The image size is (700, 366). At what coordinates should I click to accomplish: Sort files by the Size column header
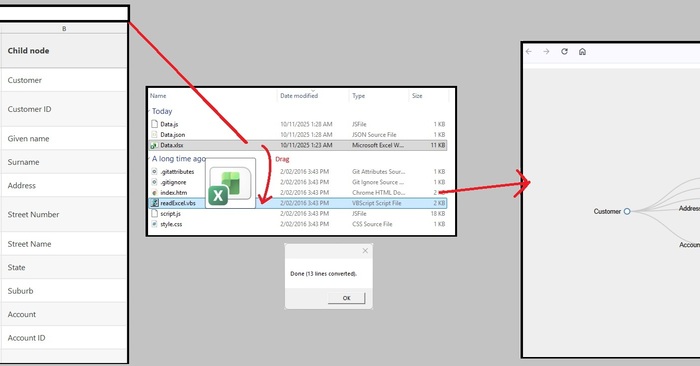pyautogui.click(x=417, y=96)
